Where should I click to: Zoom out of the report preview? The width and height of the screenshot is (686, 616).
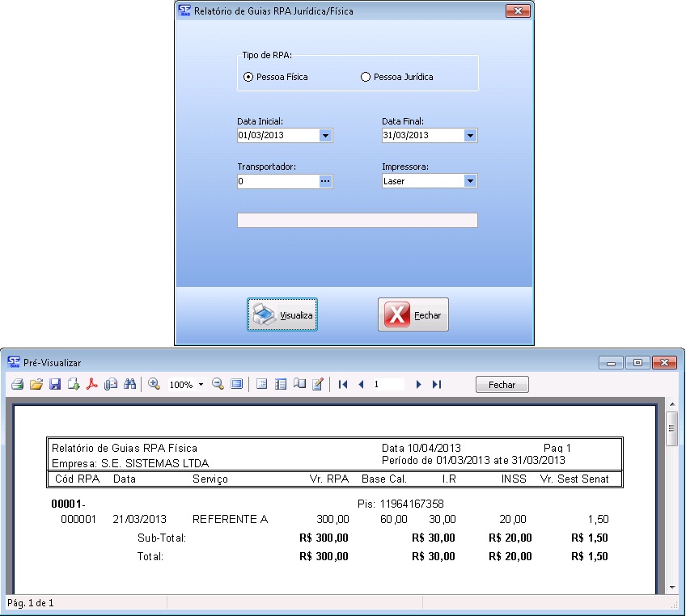click(218, 385)
